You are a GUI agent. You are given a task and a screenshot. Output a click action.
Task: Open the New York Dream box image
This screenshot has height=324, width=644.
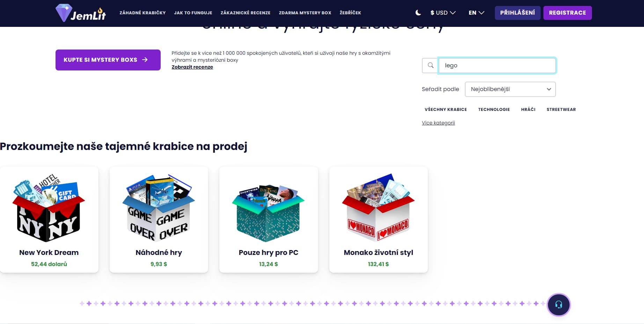pyautogui.click(x=49, y=208)
